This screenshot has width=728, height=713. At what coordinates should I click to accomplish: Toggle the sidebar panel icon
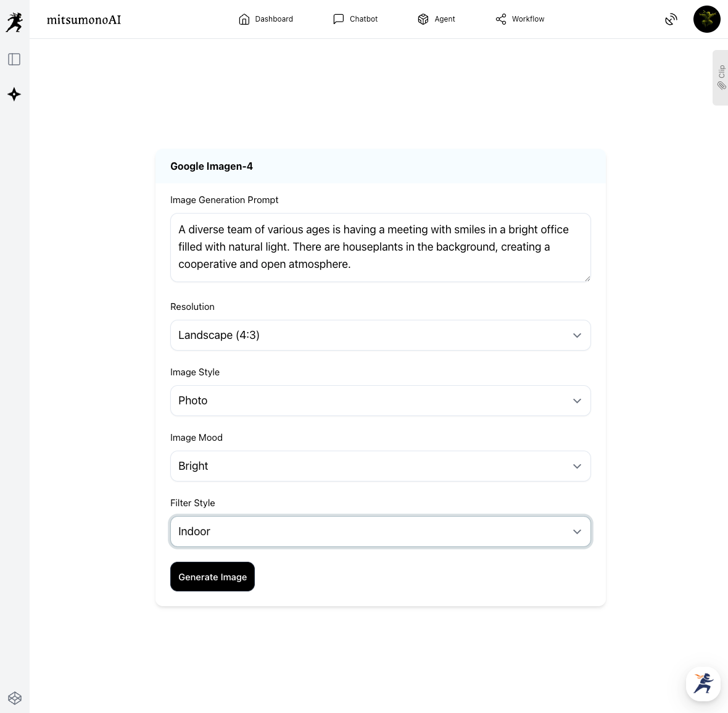click(14, 59)
